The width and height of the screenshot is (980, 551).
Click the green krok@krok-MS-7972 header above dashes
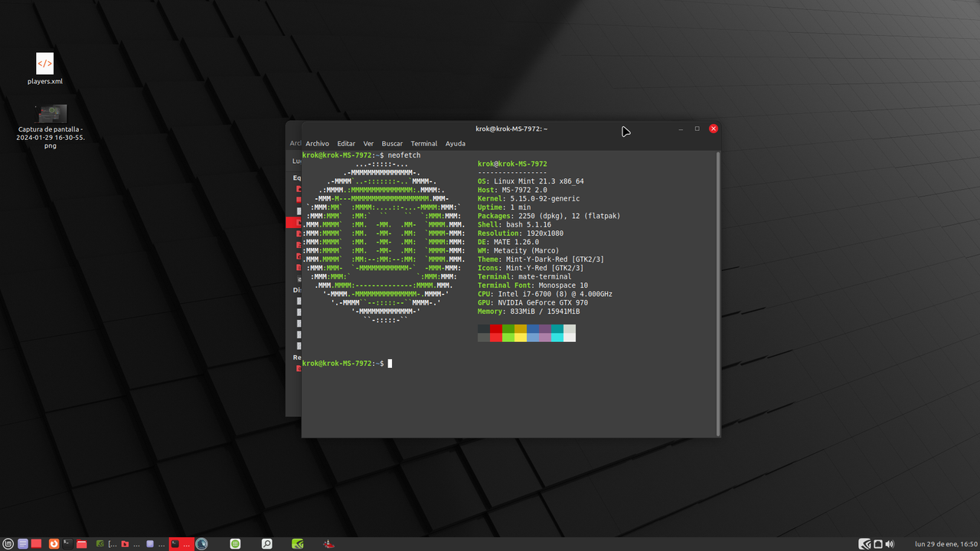point(512,164)
